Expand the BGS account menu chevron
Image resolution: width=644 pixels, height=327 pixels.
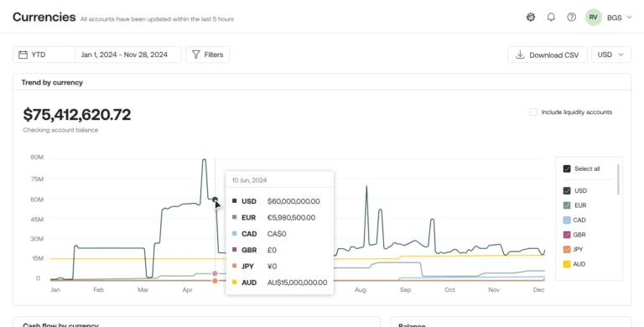point(629,18)
